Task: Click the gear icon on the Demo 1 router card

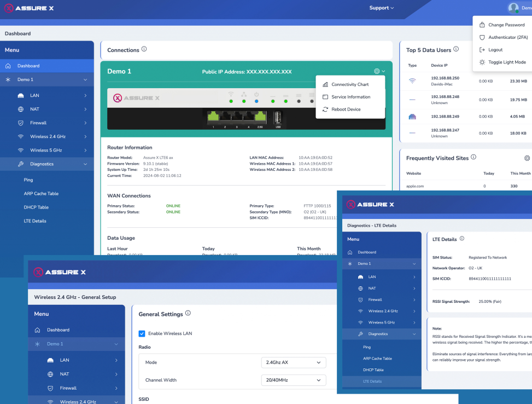Action: (x=377, y=71)
